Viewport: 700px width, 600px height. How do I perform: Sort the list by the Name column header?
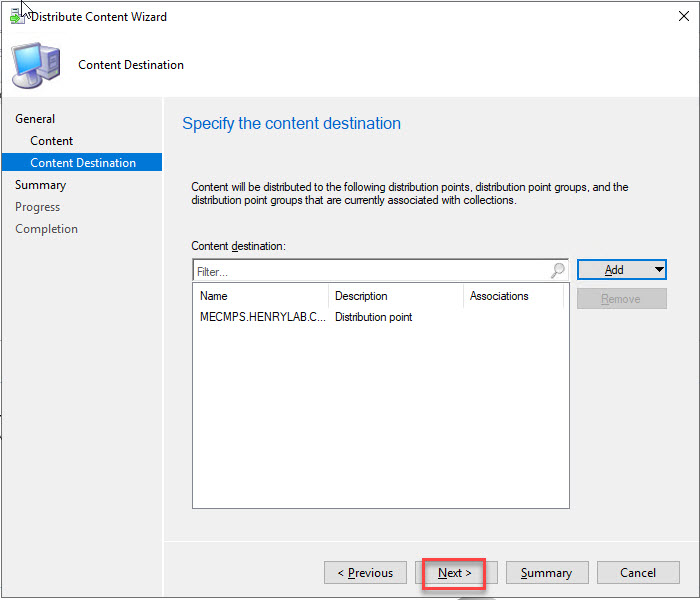pos(260,296)
